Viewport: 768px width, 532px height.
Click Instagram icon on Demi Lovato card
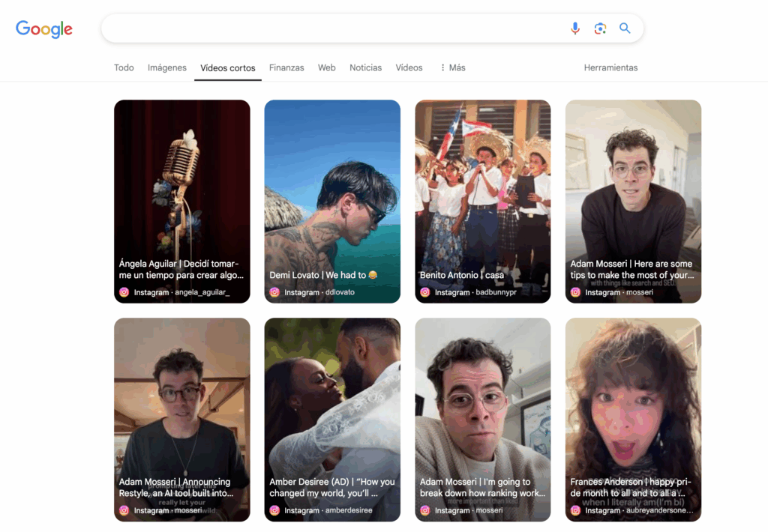(x=274, y=292)
